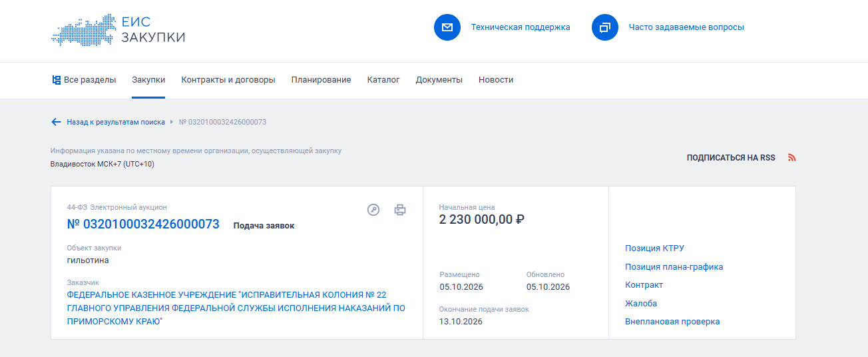Screen dimensions: 868x357
Task: Click the ПОДПИСАТЬСЯ НА RSS link
Action: pos(731,158)
